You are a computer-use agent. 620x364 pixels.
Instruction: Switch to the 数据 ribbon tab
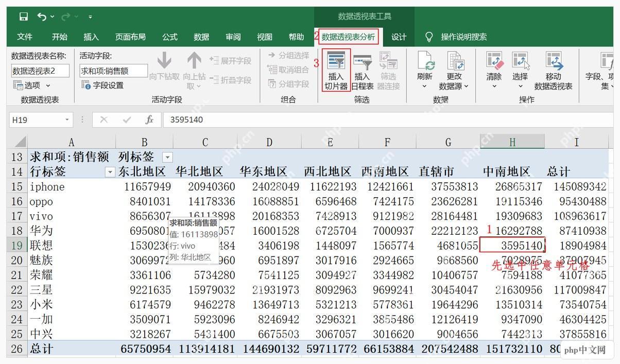click(201, 37)
